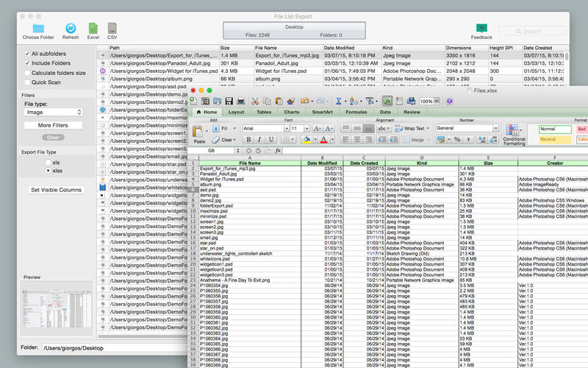Uncheck the All subfolders checkbox
Screen dimensions: 588x368
(x=26, y=54)
